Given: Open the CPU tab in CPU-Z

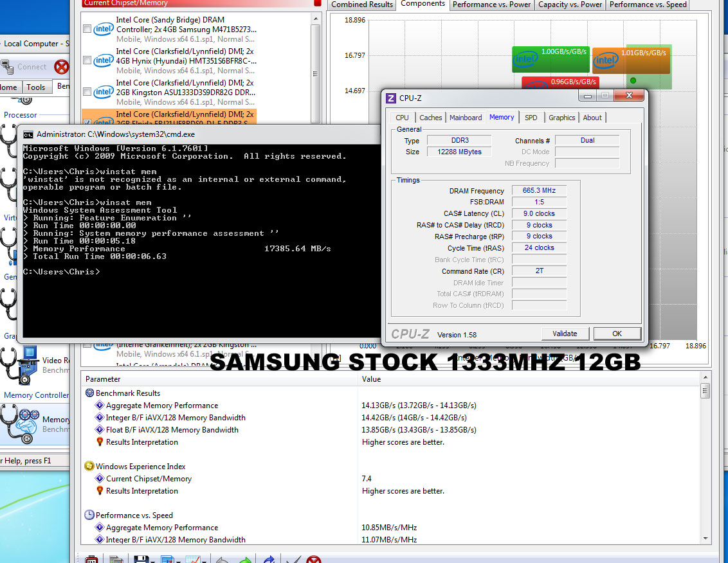Looking at the screenshot, I should point(402,118).
